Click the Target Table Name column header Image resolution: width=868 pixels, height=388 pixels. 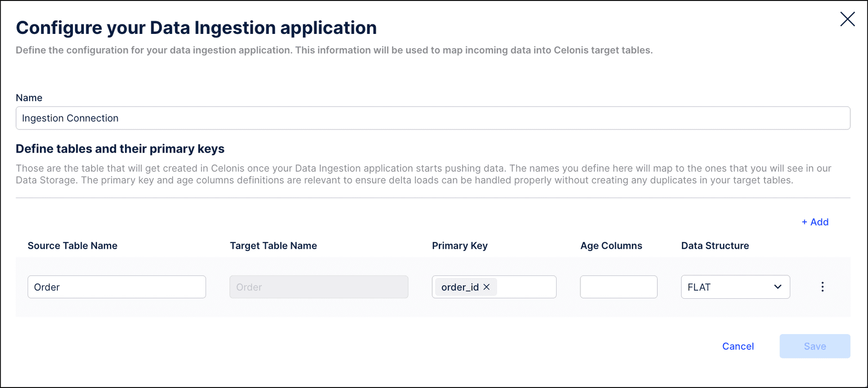point(273,245)
